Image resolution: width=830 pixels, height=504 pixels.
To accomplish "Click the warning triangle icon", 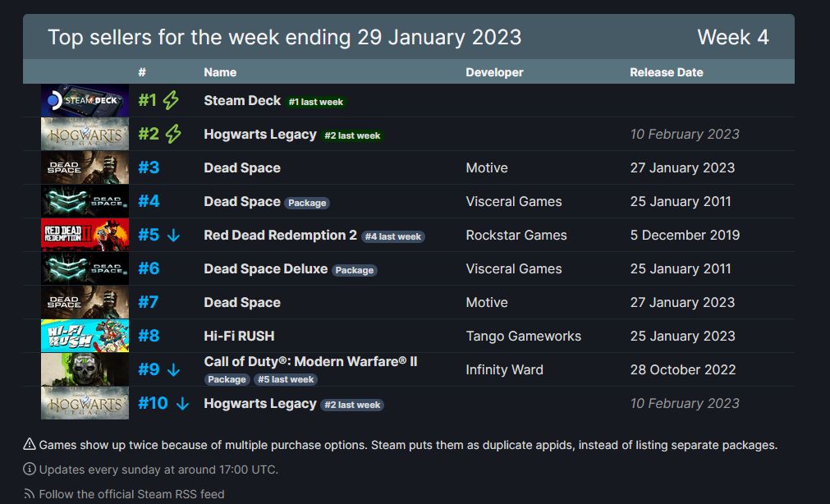I will [30, 445].
